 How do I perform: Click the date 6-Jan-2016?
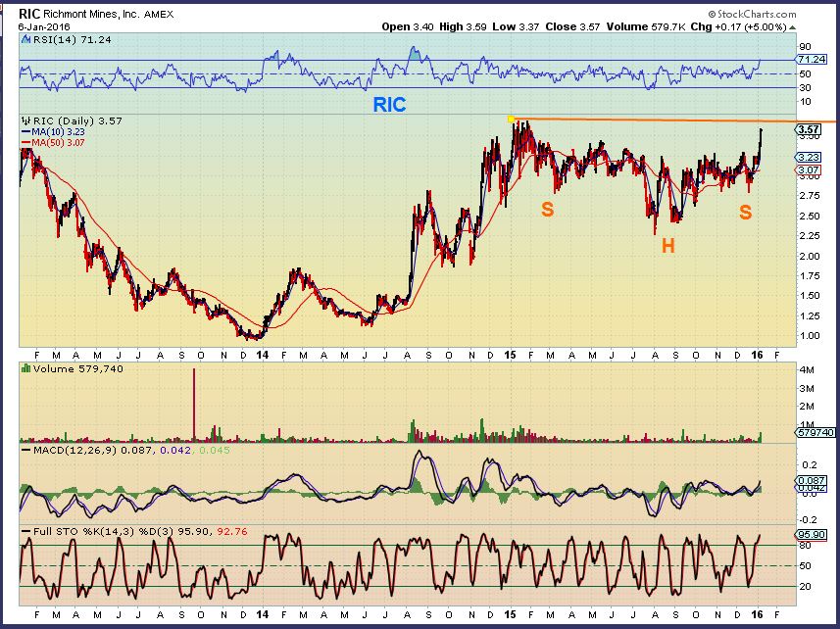pos(44,26)
